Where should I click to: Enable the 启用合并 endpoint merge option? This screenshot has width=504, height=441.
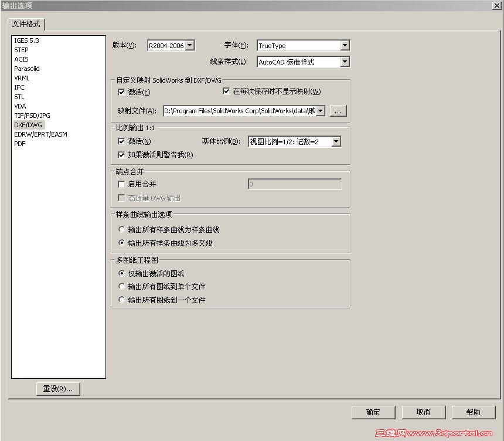121,184
